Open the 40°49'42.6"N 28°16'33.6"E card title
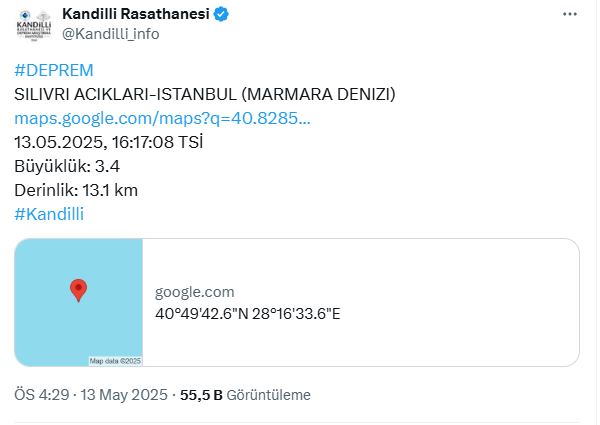The image size is (600, 425). tap(248, 314)
